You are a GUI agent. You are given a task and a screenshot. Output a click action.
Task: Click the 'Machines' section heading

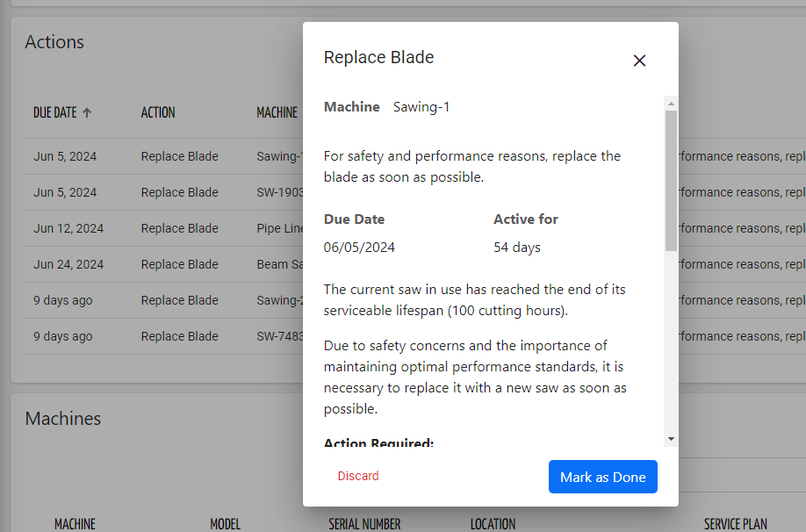click(x=63, y=419)
